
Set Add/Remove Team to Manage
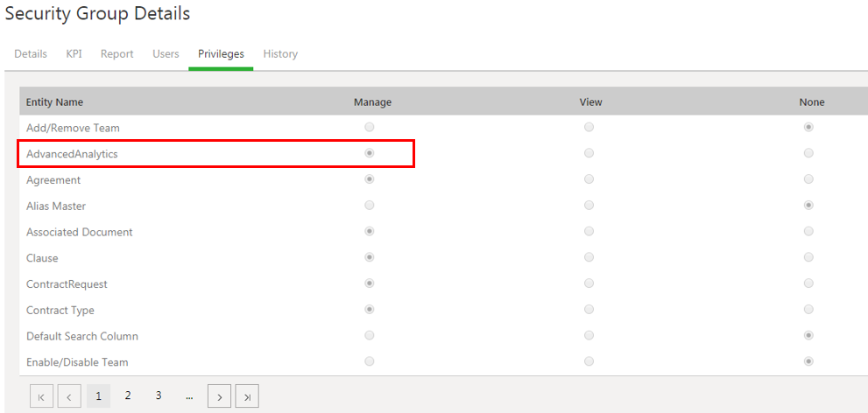(x=370, y=128)
